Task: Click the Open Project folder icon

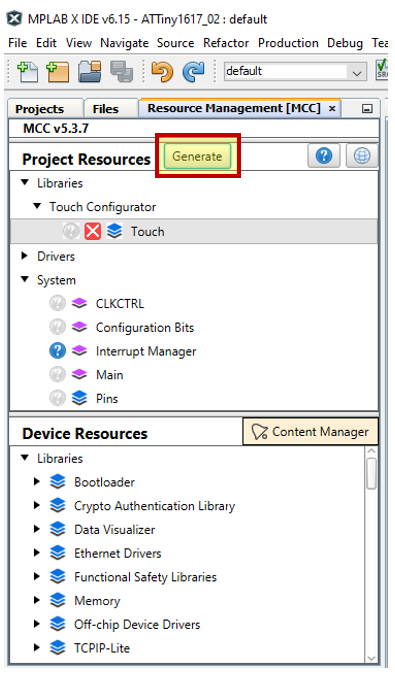Action: (x=90, y=71)
